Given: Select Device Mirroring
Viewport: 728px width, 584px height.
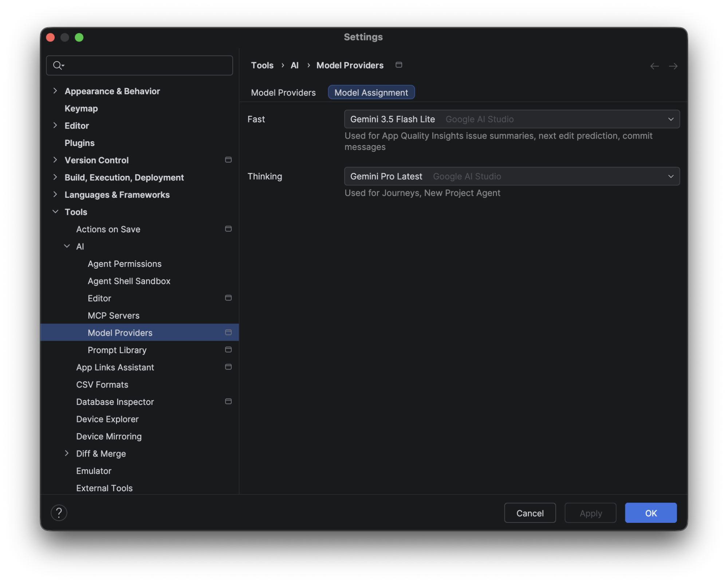Looking at the screenshot, I should (109, 436).
